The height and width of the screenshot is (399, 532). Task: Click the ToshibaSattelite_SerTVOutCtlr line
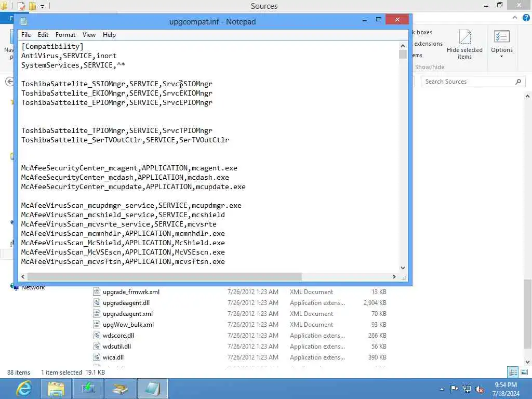(125, 140)
